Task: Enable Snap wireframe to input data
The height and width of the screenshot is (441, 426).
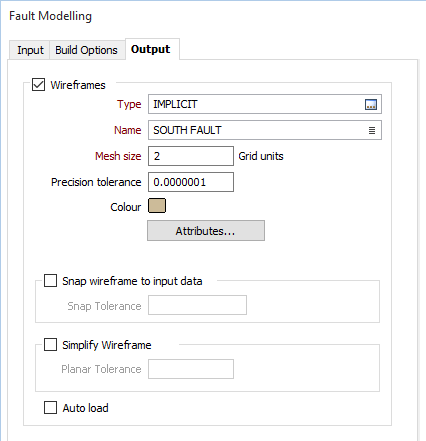Action: 50,281
